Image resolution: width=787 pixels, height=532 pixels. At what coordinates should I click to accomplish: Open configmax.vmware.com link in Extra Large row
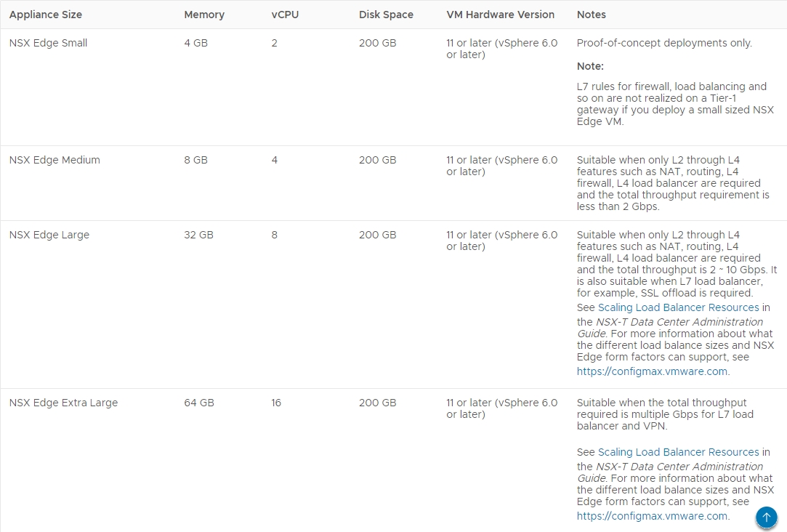tap(652, 516)
